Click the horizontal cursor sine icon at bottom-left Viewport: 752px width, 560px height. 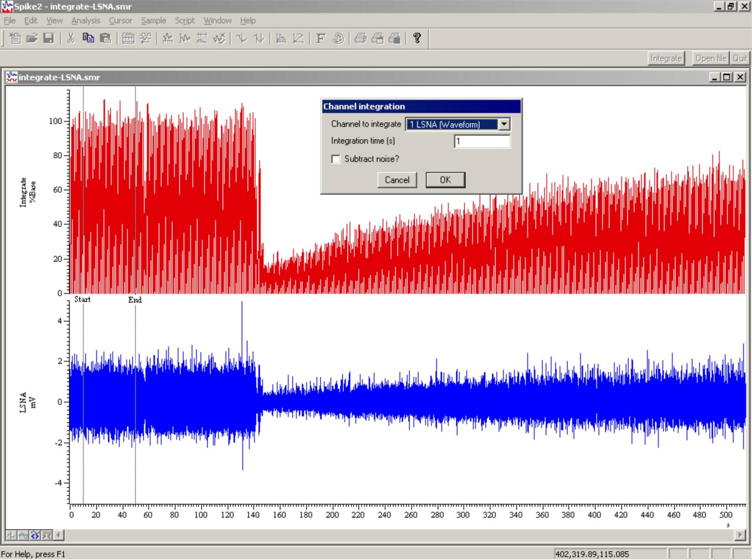tap(23, 535)
